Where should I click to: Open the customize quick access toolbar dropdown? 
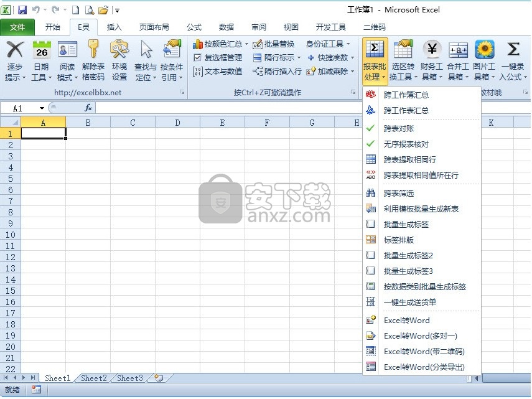[x=117, y=11]
